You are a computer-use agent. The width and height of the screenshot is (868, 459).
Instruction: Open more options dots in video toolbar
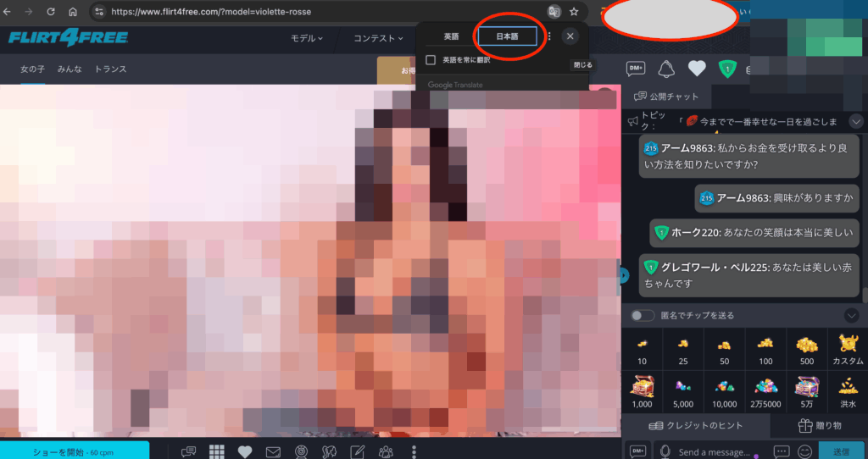(414, 451)
